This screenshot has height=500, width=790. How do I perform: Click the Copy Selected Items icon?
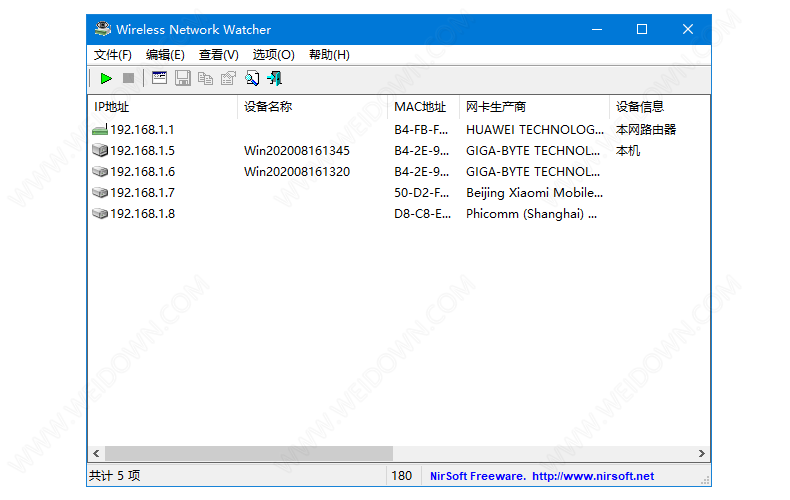pos(206,78)
